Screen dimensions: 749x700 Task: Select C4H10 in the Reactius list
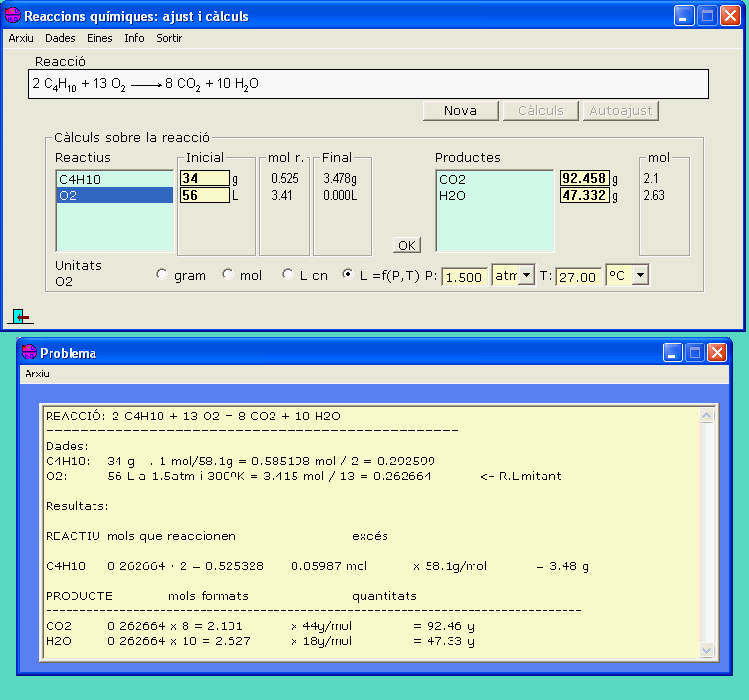(x=115, y=180)
